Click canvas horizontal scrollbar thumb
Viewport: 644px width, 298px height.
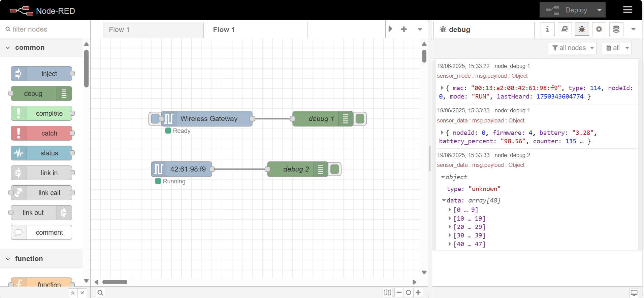(115, 282)
